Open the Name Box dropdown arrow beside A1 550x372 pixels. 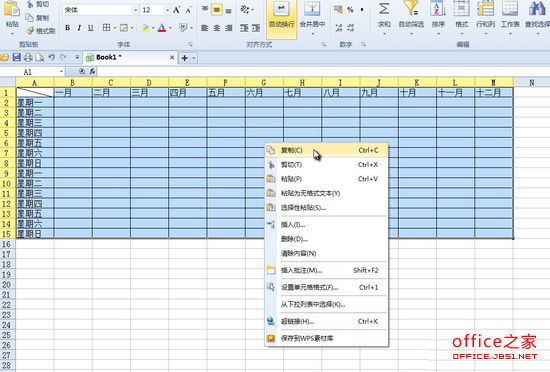point(61,72)
